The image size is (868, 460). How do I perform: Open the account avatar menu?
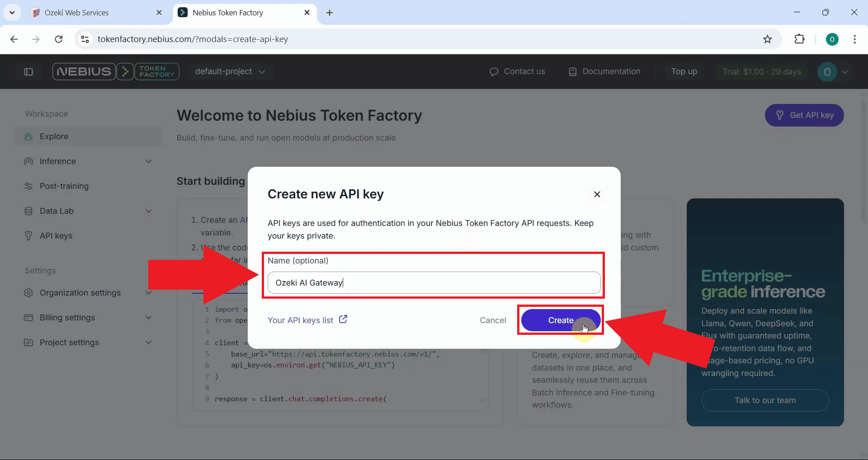[834, 71]
